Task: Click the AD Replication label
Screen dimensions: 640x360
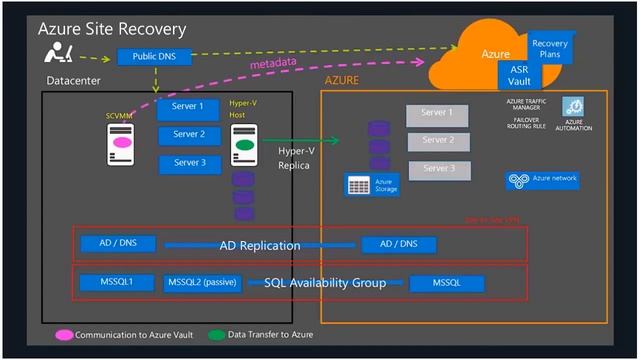Action: [x=260, y=246]
